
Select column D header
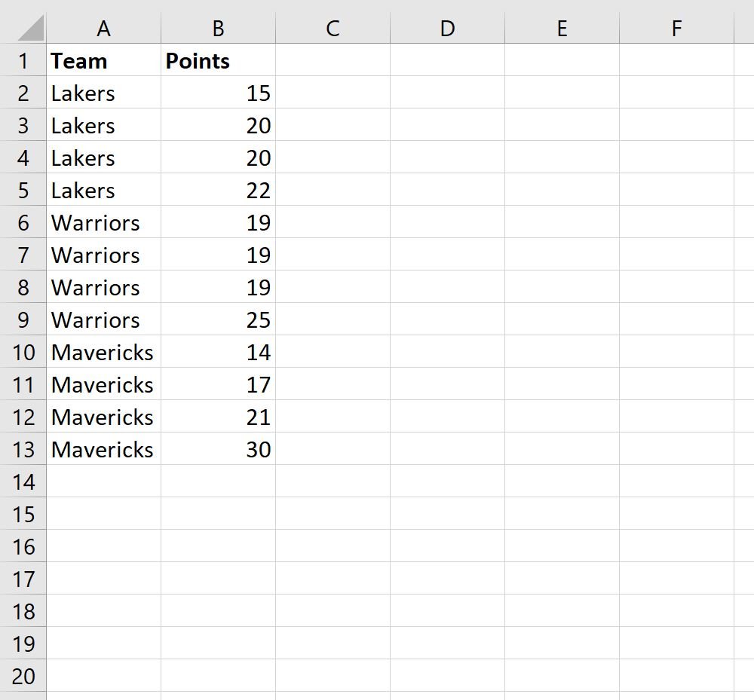[447, 29]
